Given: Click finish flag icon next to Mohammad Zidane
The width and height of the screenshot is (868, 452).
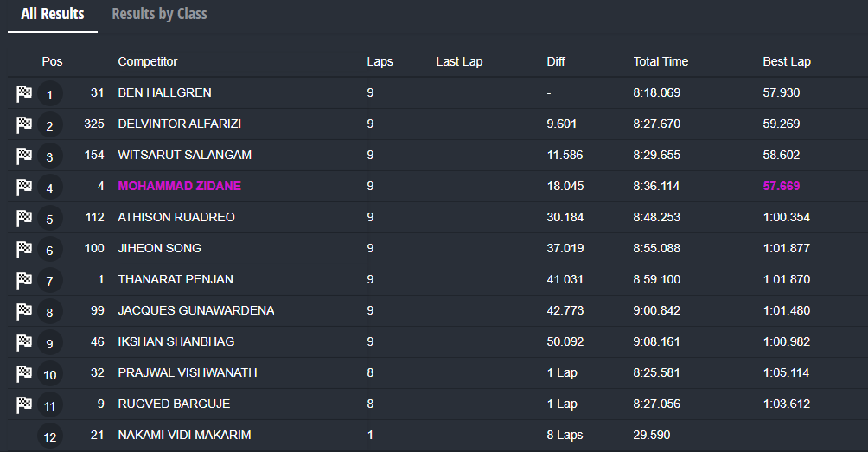Looking at the screenshot, I should coord(24,187).
